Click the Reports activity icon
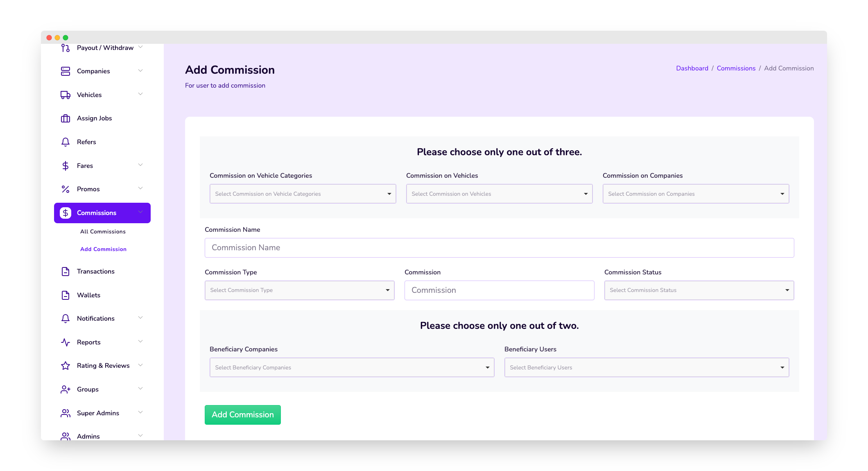Screen dimensions: 868x471 (x=66, y=342)
